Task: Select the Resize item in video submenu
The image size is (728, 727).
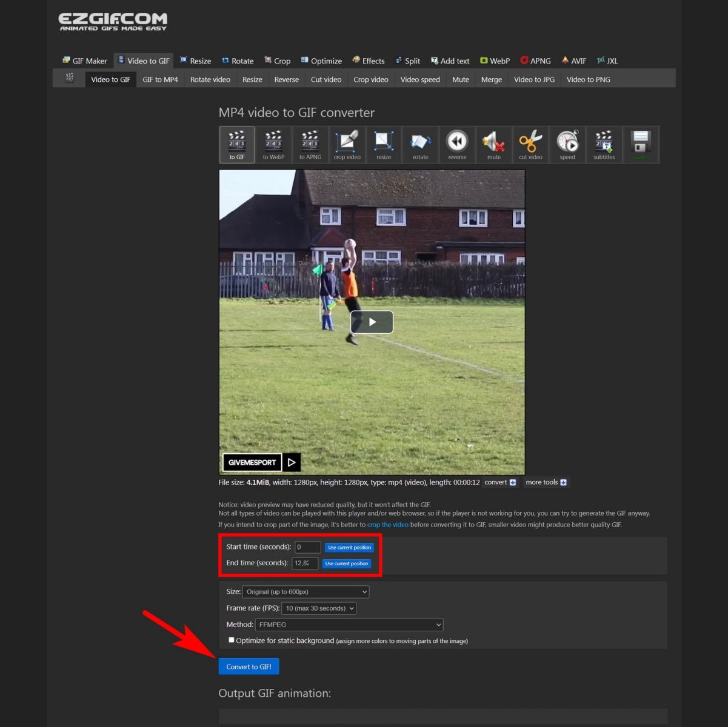Action: coord(252,79)
